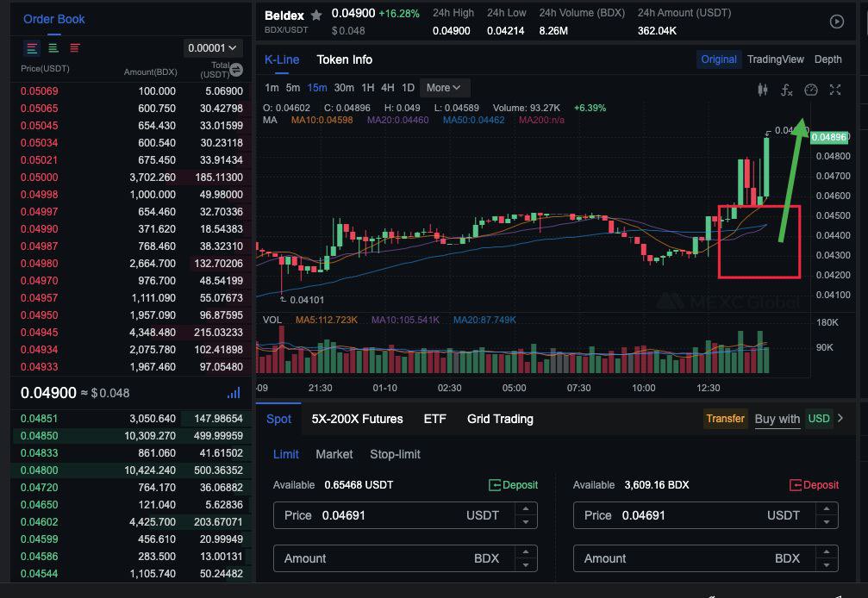Increase the sell Price stepper
Screen dimensions: 868x598
(x=827, y=509)
